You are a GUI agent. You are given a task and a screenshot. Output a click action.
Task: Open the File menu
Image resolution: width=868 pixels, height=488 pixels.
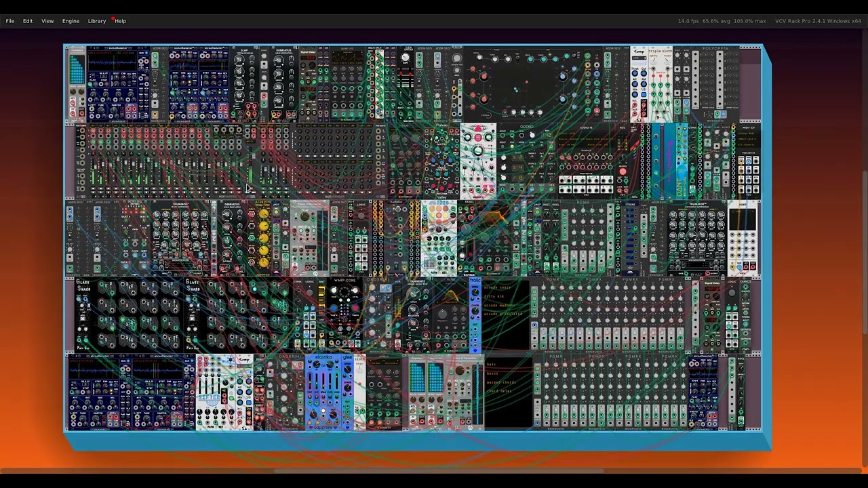coord(10,21)
